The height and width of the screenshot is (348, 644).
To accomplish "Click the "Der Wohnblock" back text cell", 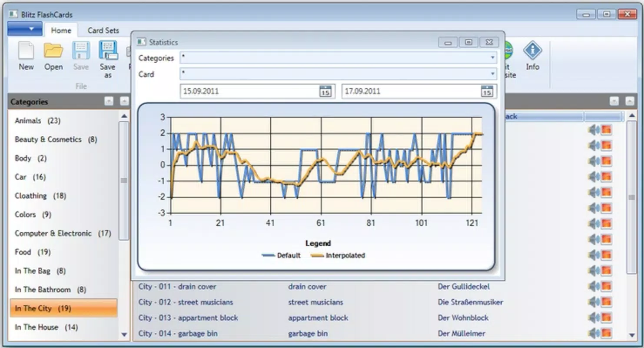I will pyautogui.click(x=463, y=318).
